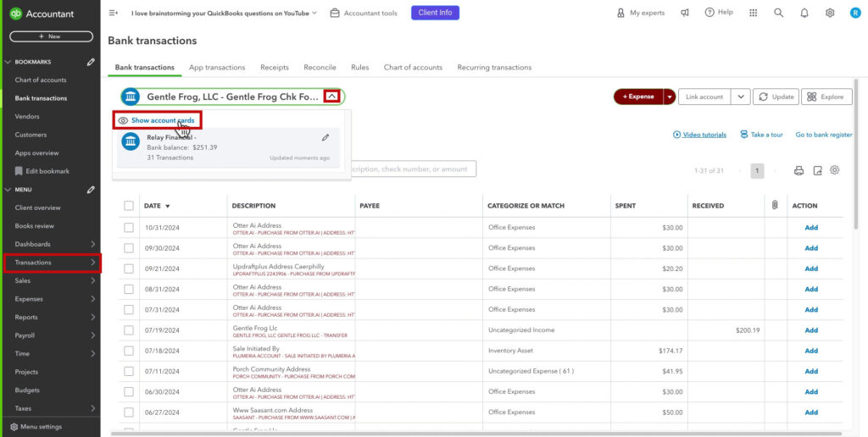The width and height of the screenshot is (868, 437).
Task: Sort by the Date column
Action: point(157,206)
